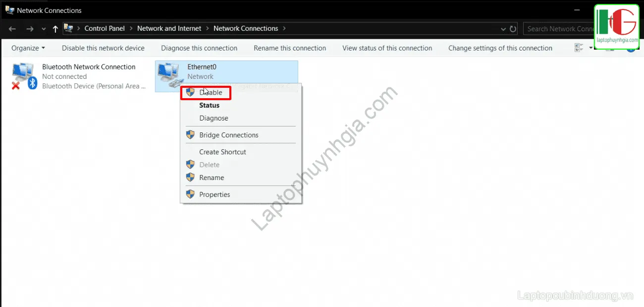
Task: Choose Disable from the context menu
Action: point(210,92)
